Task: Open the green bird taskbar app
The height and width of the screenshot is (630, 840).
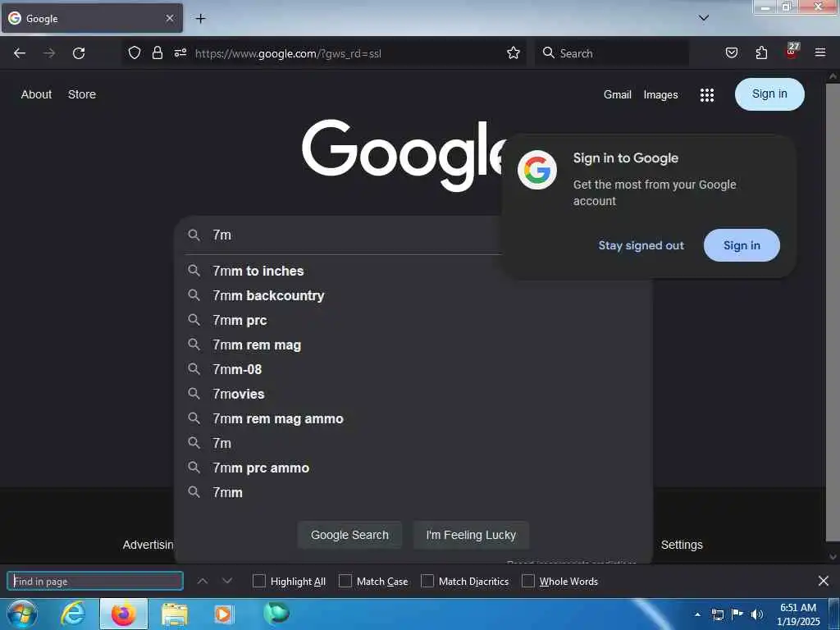Action: click(x=276, y=612)
